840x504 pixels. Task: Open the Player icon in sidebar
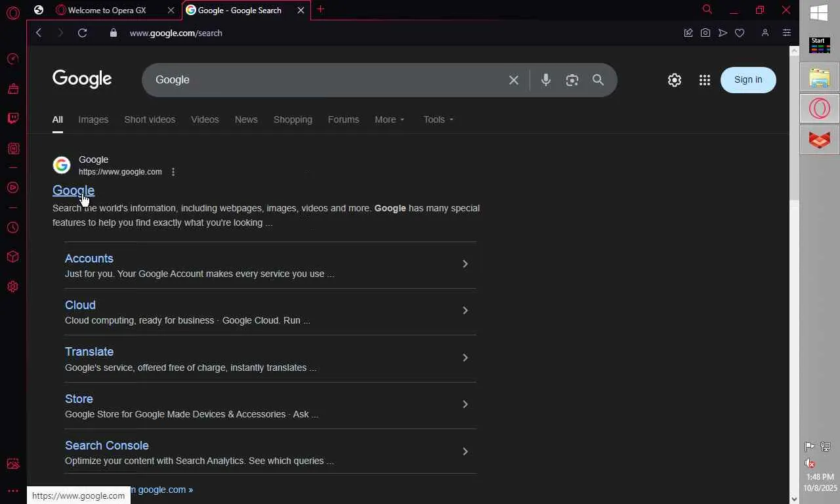[x=12, y=188]
